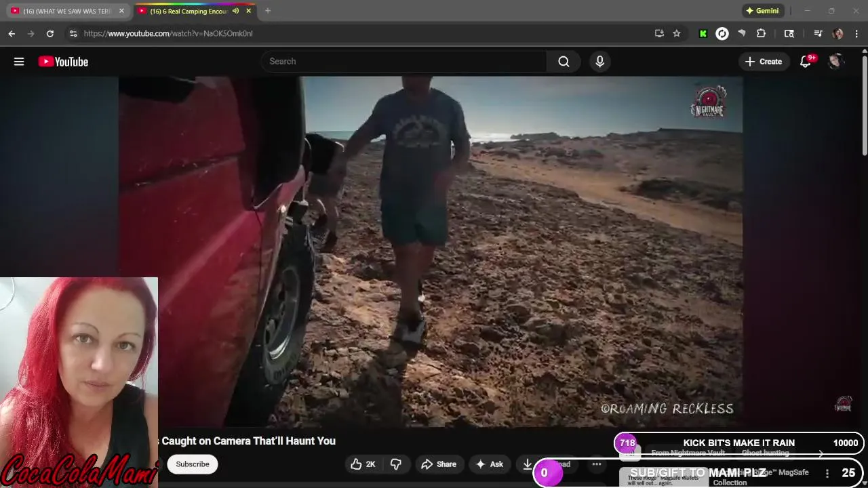Open the Ask AI button
This screenshot has height=488, width=868.
click(x=489, y=464)
